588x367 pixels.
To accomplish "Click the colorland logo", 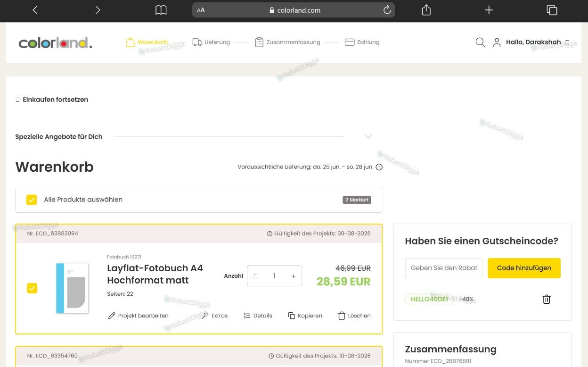I will pos(55,43).
